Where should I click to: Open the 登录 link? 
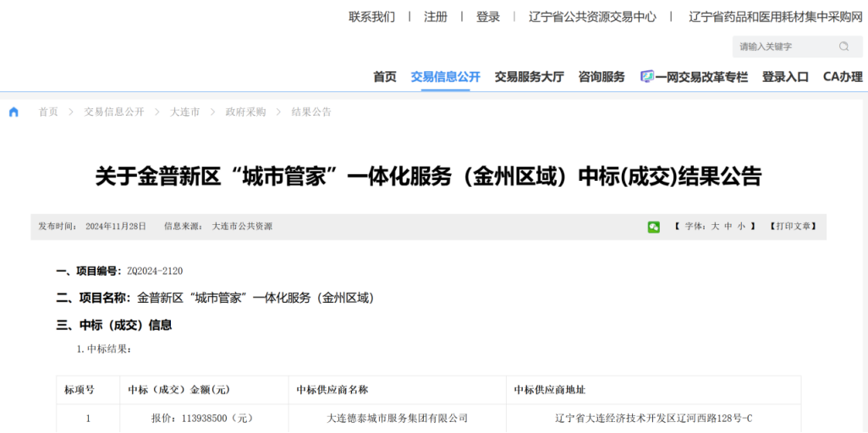point(488,17)
